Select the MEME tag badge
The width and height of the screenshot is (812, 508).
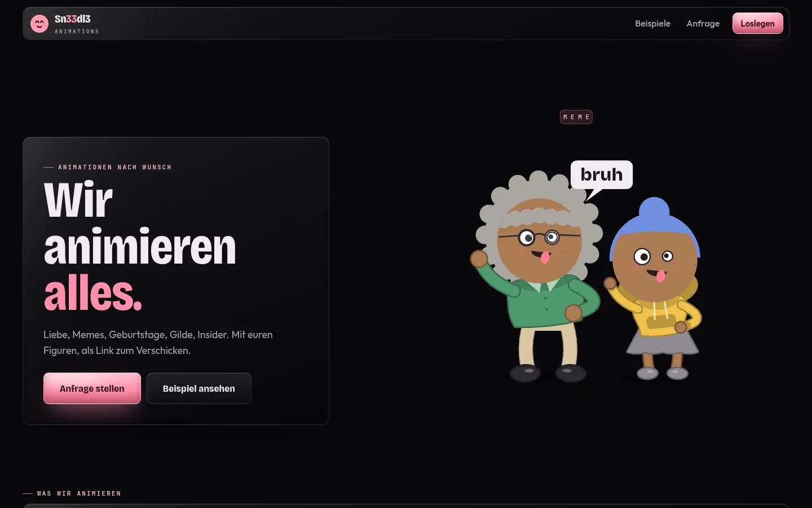[576, 117]
